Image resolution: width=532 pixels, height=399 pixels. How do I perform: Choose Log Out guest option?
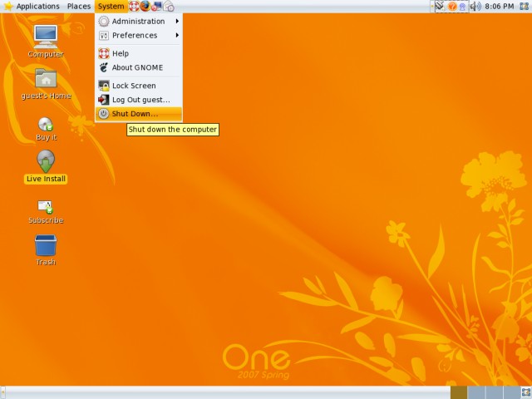point(140,100)
